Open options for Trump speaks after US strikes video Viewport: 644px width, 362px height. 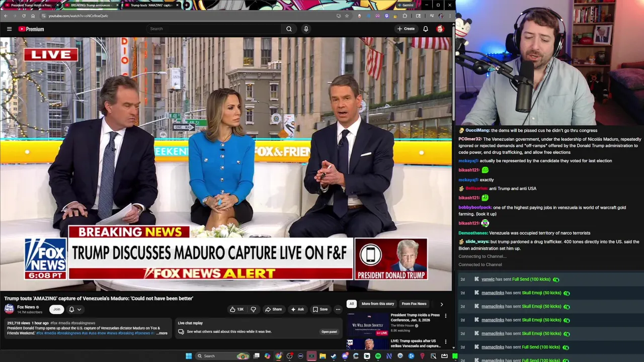(445, 342)
